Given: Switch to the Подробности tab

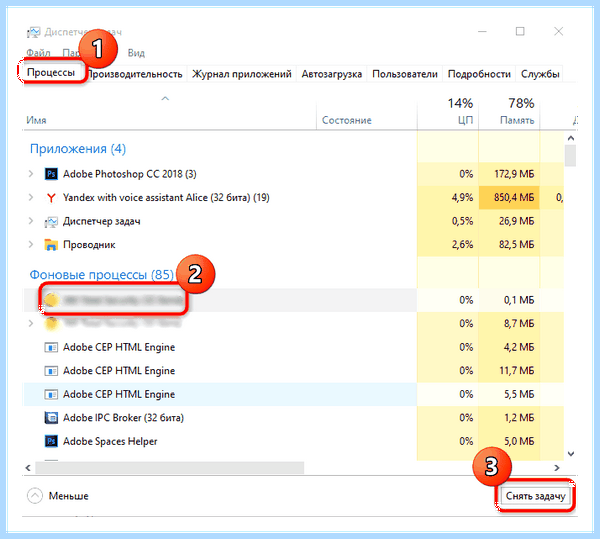Looking at the screenshot, I should (x=479, y=74).
